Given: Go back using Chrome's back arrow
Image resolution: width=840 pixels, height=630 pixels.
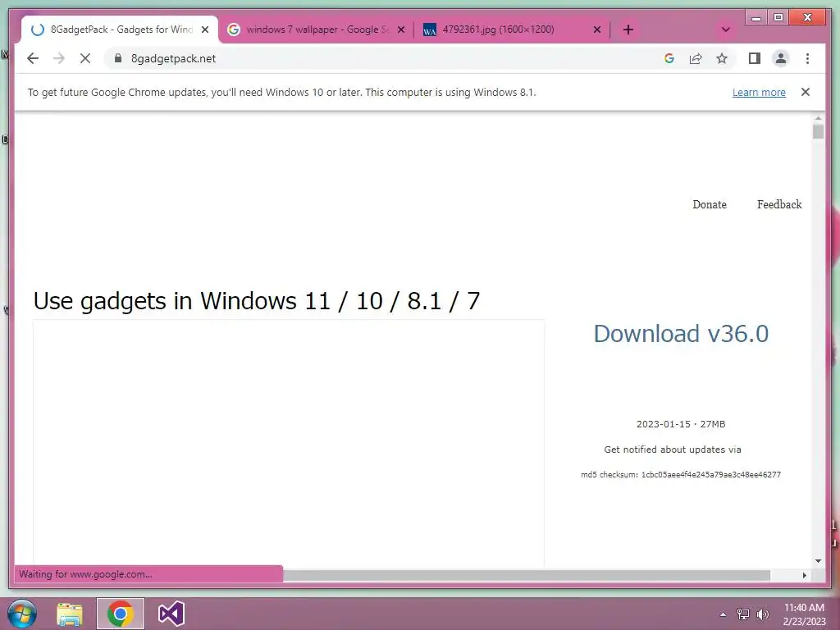Looking at the screenshot, I should [33, 58].
